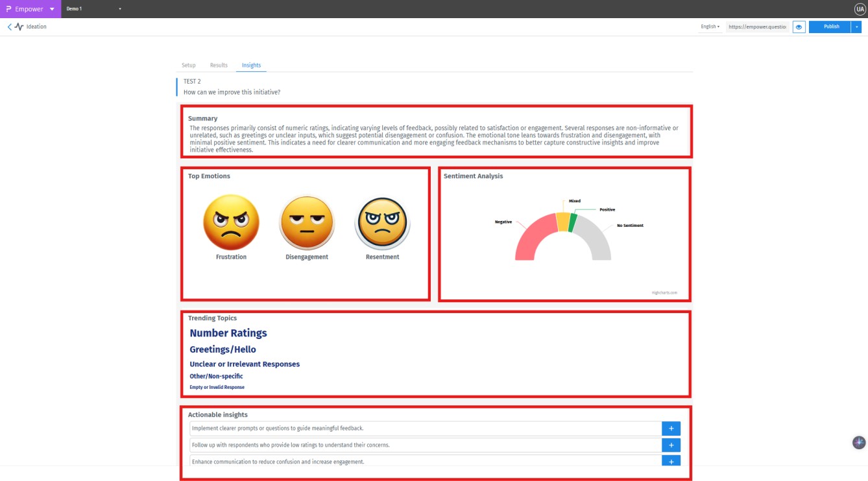Add the low ratings follow-up insight

click(x=671, y=445)
